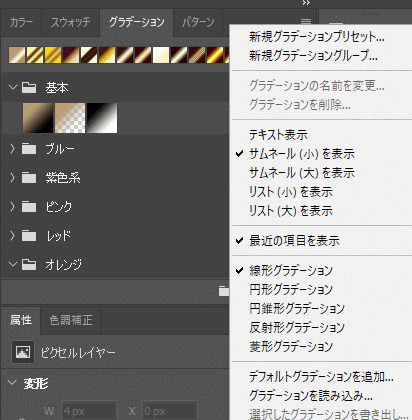Image resolution: width=412 pixels, height=420 pixels.
Task: Click デフォルトグラデーションを追加... menu entry
Action: [x=321, y=377]
